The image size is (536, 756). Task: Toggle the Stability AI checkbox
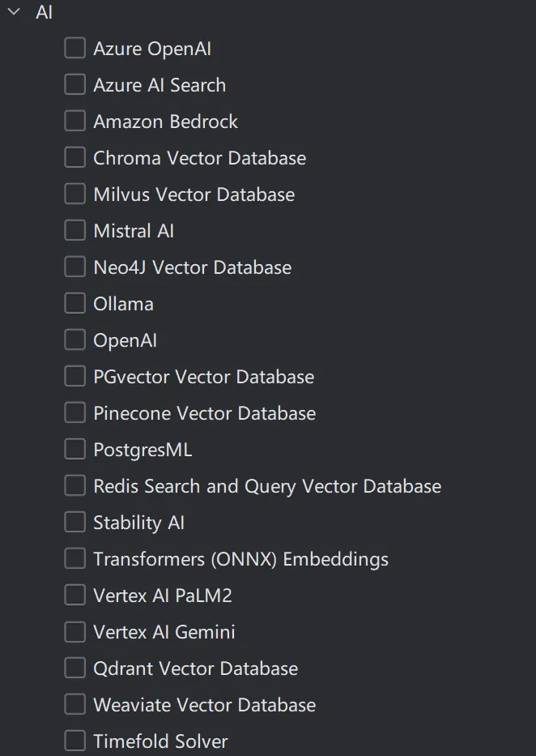coord(74,523)
